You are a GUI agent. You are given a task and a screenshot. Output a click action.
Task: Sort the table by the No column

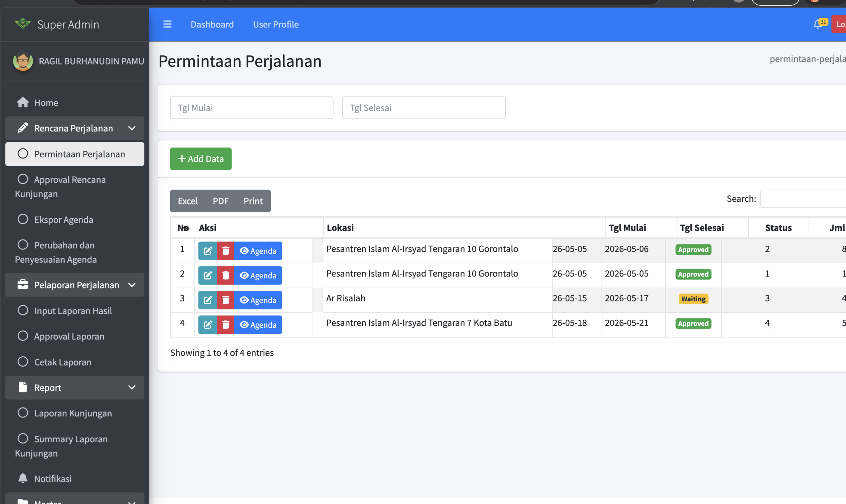point(183,228)
